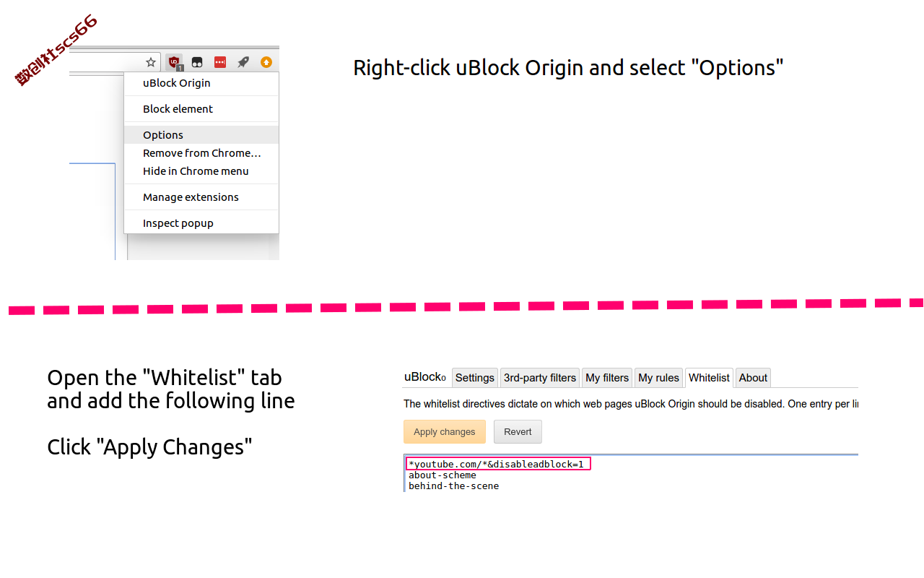Select the Whitelist tab
Image resolution: width=924 pixels, height=578 pixels.
click(709, 378)
